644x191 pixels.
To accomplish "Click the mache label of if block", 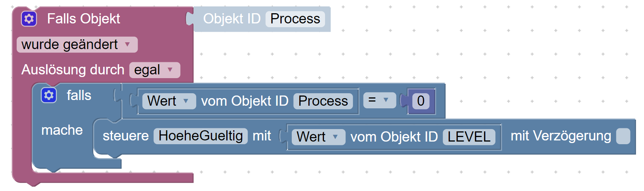I will coord(62,130).
